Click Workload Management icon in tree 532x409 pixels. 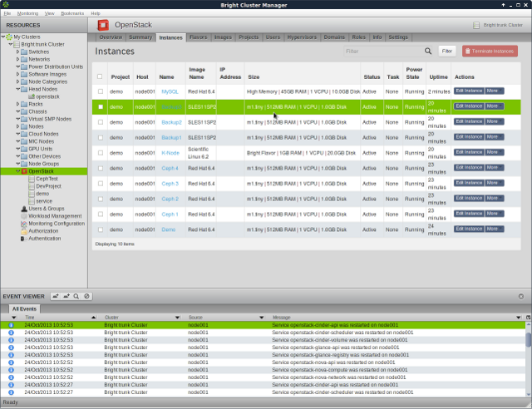point(24,216)
